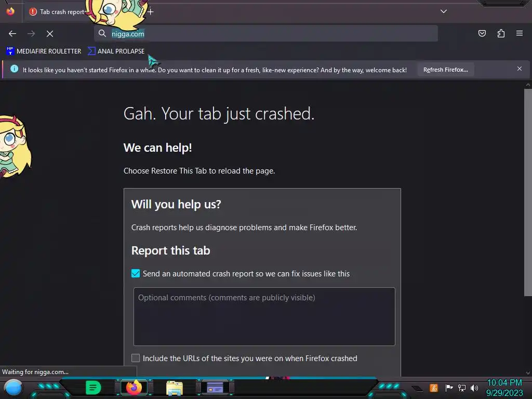Open the Firefox application hamburger menu
The width and height of the screenshot is (532, 399).
click(x=520, y=33)
